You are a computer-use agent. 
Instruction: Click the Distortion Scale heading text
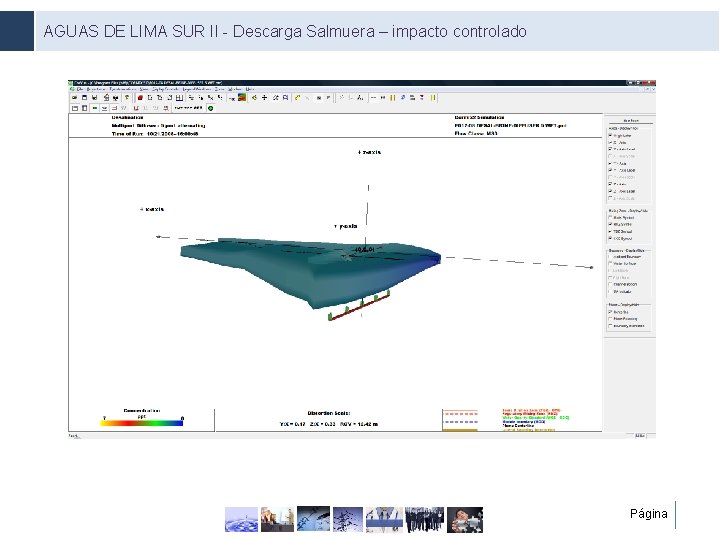[x=329, y=413]
